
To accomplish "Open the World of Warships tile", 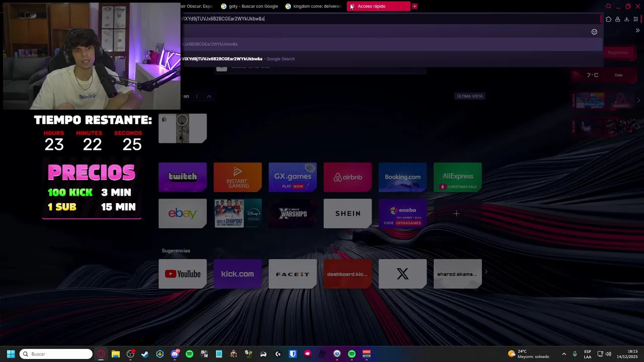I will [x=292, y=214].
